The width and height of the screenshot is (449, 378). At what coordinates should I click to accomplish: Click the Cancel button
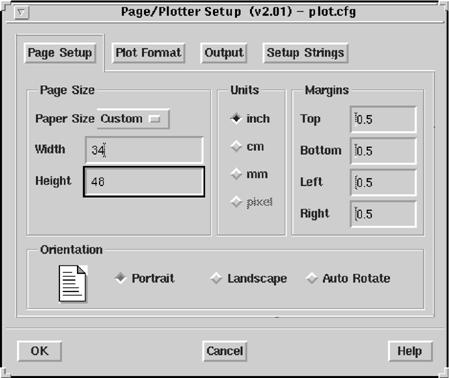pos(225,351)
